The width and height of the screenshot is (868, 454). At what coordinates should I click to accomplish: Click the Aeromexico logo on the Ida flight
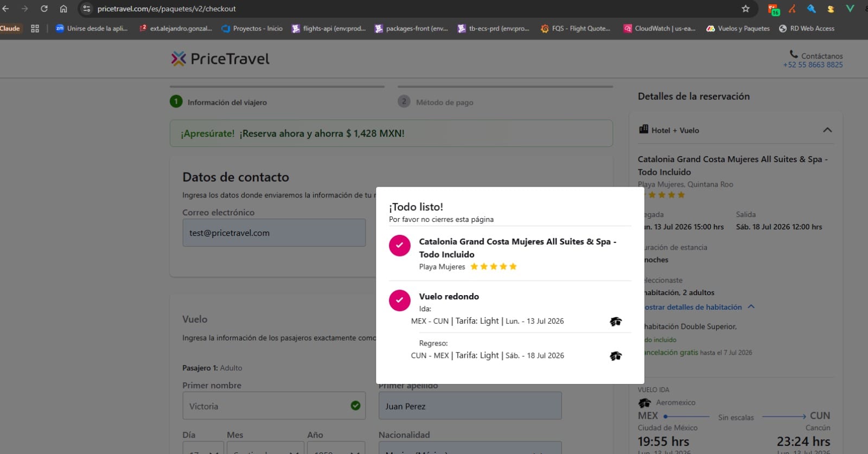(615, 322)
